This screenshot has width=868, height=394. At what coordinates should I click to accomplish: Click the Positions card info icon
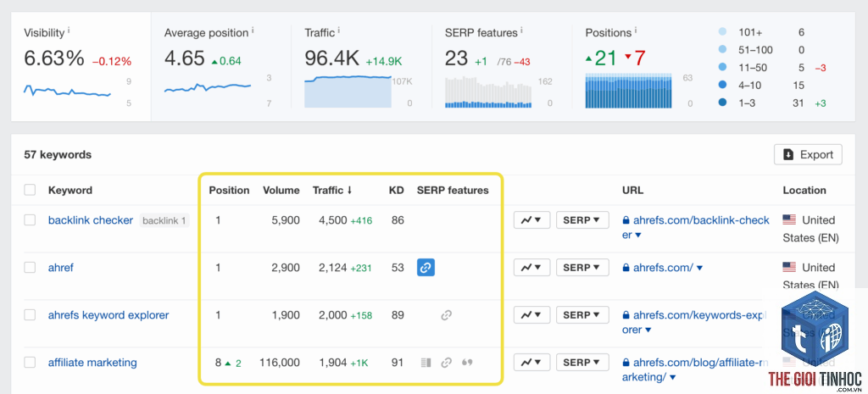[x=636, y=31]
